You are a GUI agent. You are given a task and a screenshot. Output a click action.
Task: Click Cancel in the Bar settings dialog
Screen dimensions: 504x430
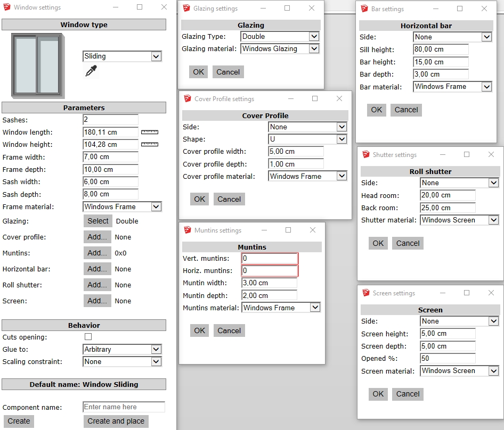[406, 110]
